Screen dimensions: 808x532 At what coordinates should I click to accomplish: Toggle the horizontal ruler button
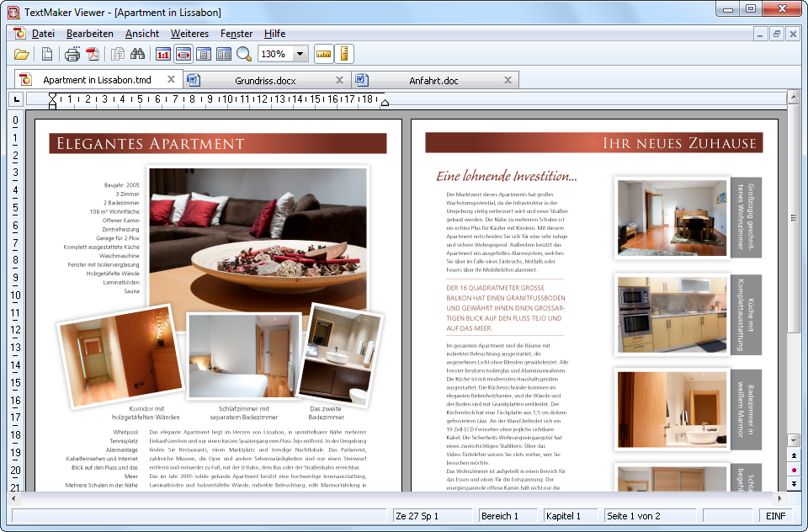point(323,54)
